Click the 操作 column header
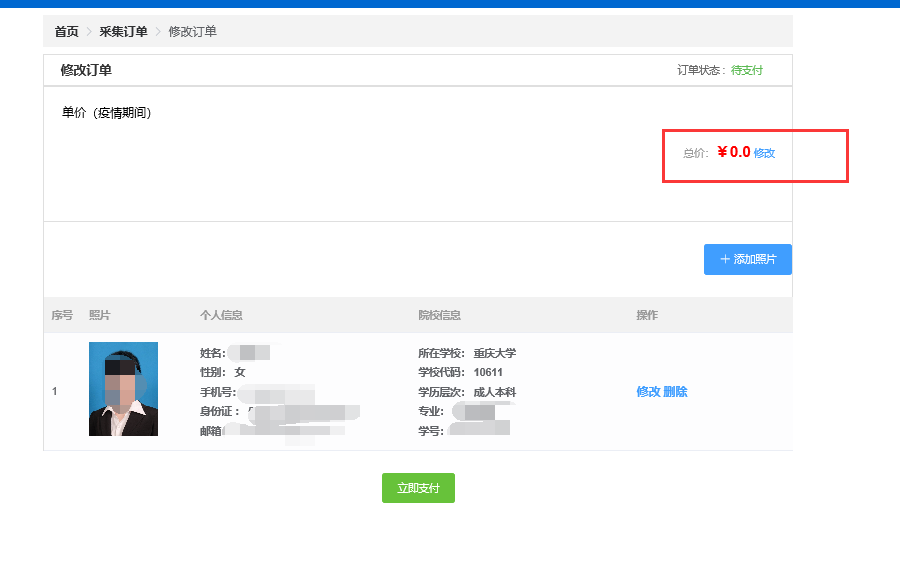This screenshot has width=900, height=585. click(x=647, y=315)
